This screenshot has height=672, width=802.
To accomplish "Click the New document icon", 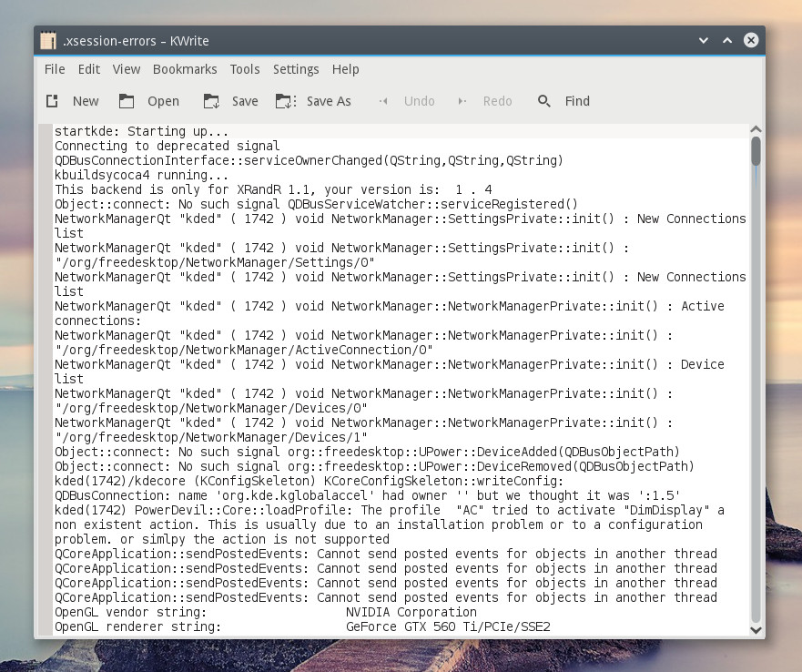I will click(52, 101).
